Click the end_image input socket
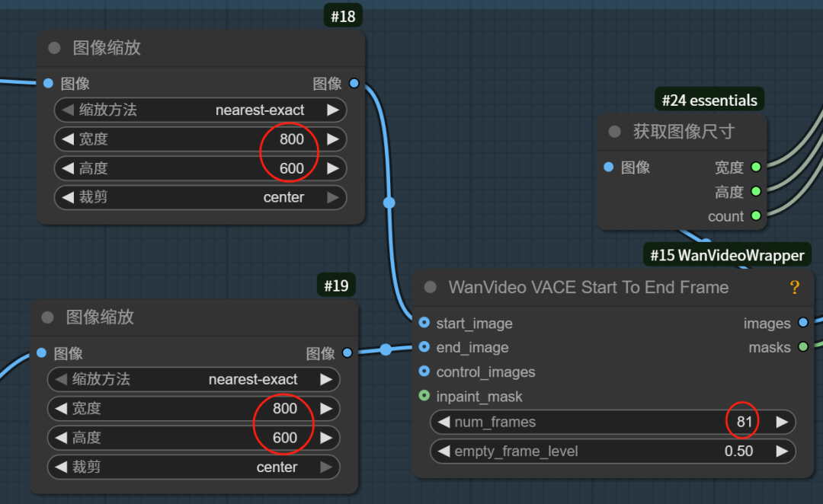Image resolution: width=823 pixels, height=504 pixels. tap(424, 347)
